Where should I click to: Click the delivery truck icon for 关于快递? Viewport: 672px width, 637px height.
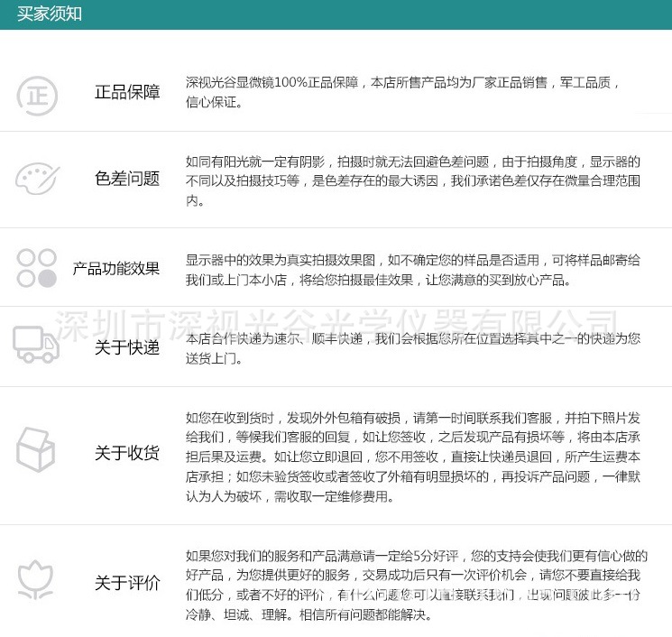[36, 345]
